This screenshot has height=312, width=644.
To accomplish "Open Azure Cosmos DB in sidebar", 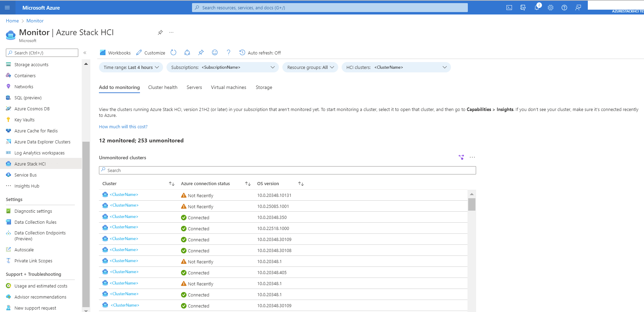I will [32, 109].
